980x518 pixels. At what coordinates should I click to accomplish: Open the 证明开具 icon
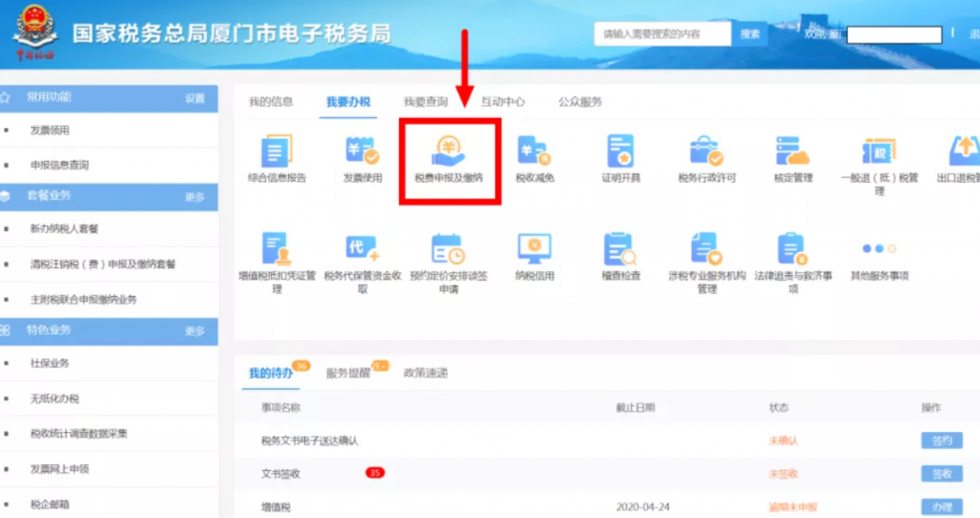coord(620,153)
